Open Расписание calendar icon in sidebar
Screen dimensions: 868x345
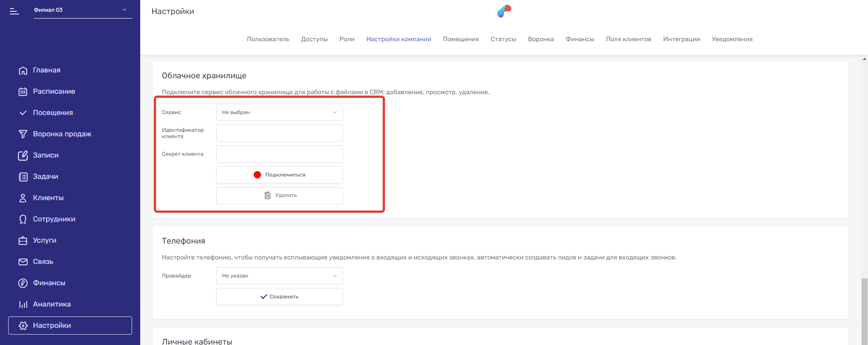(23, 92)
